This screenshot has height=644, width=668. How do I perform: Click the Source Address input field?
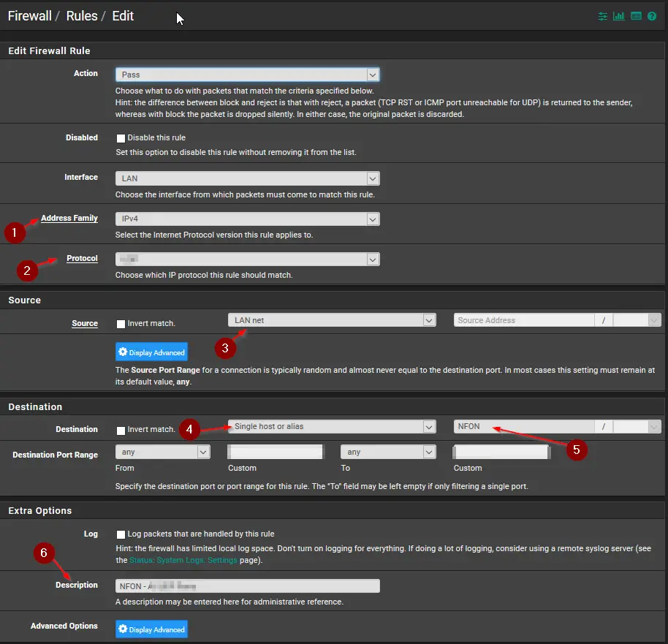click(524, 320)
